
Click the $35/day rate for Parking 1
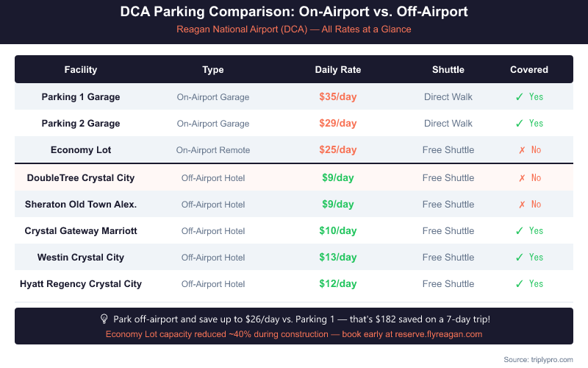(338, 96)
